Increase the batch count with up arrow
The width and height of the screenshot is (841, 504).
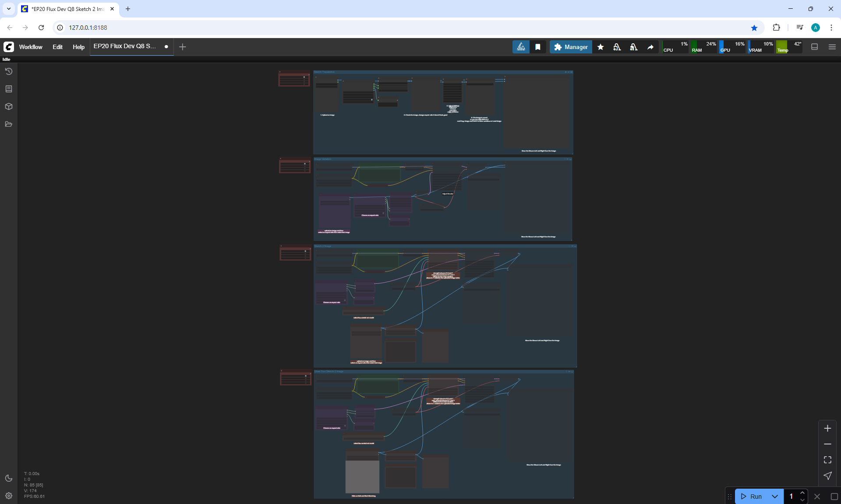click(x=802, y=493)
